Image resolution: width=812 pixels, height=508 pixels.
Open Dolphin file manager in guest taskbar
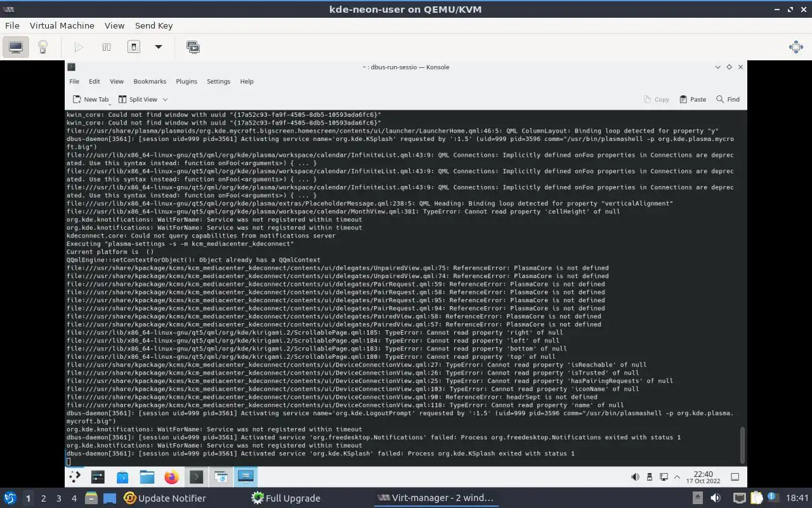pyautogui.click(x=147, y=477)
